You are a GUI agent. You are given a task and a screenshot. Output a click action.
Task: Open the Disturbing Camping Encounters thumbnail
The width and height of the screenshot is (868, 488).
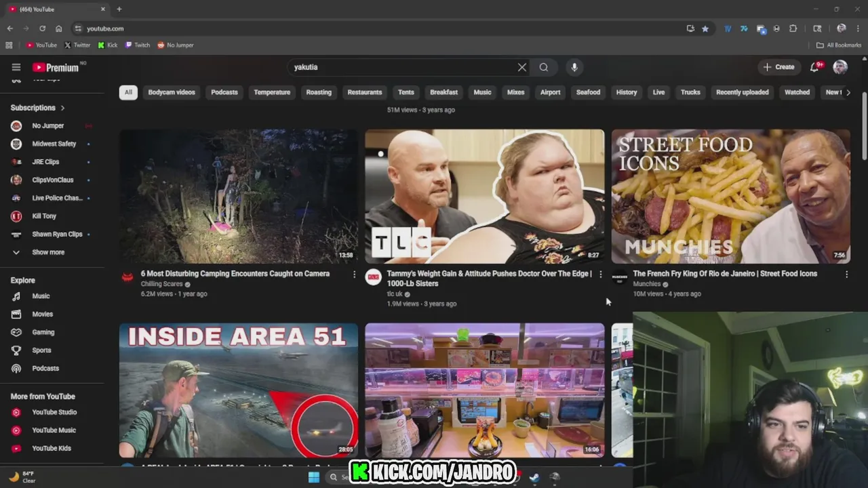tap(239, 197)
